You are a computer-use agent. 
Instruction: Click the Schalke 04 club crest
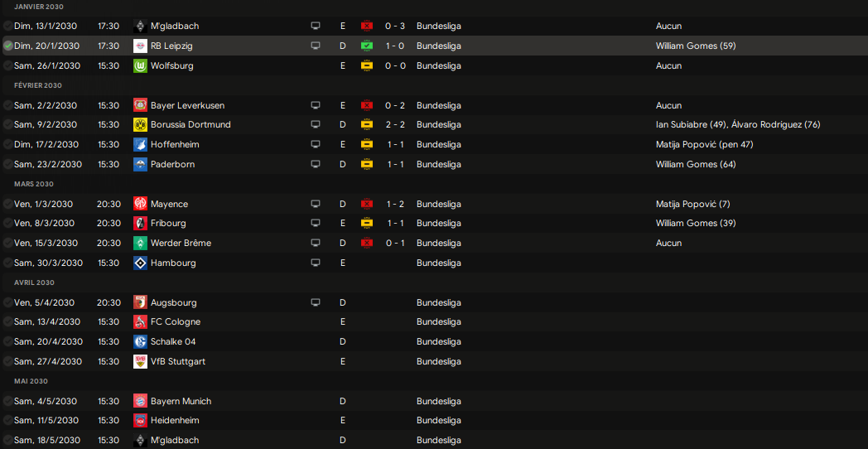click(140, 341)
